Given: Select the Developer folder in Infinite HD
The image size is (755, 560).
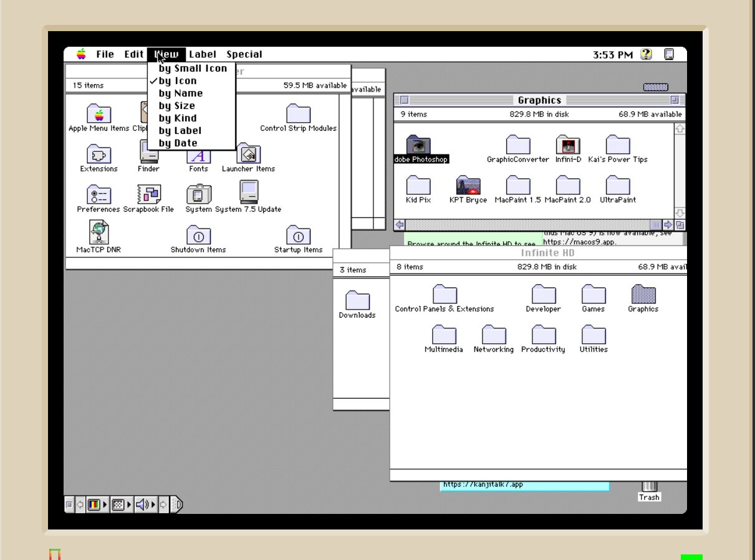Looking at the screenshot, I should (544, 294).
